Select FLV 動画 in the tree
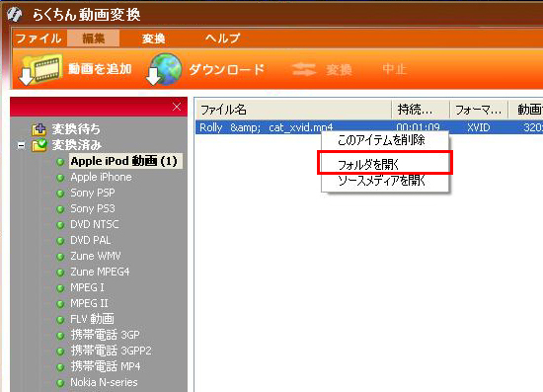Screen dimensions: 543x392 tap(92, 319)
